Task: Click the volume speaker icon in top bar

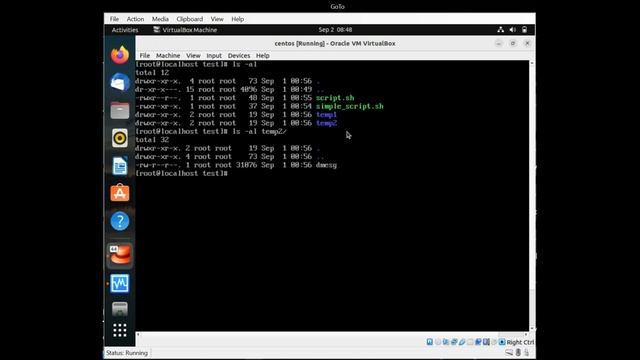Action: click(x=513, y=29)
